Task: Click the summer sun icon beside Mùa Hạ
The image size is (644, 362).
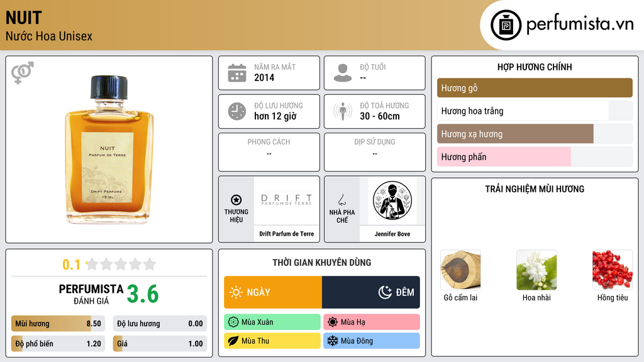Action: pyautogui.click(x=333, y=322)
